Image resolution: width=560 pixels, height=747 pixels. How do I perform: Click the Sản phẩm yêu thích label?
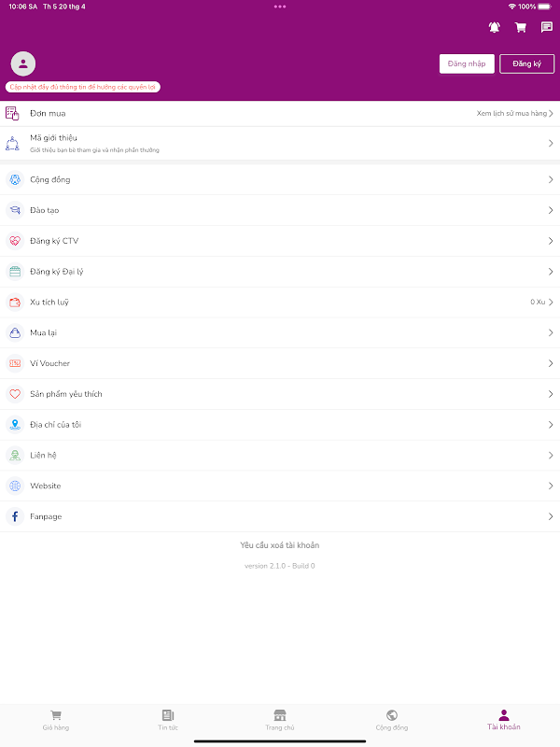coord(66,394)
